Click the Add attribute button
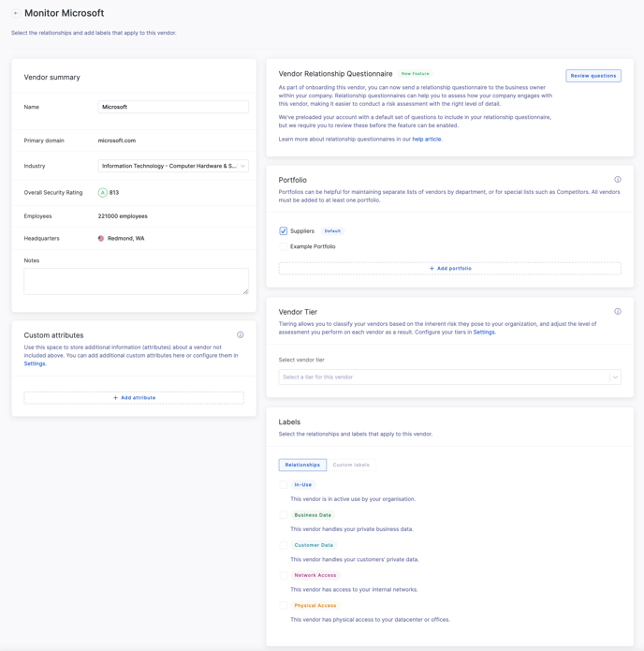Screen dimensions: 644x651 tap(134, 398)
